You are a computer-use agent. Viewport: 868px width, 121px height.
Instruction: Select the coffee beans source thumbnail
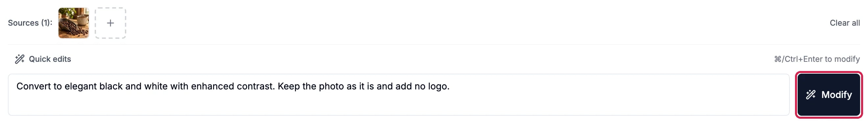tap(73, 23)
